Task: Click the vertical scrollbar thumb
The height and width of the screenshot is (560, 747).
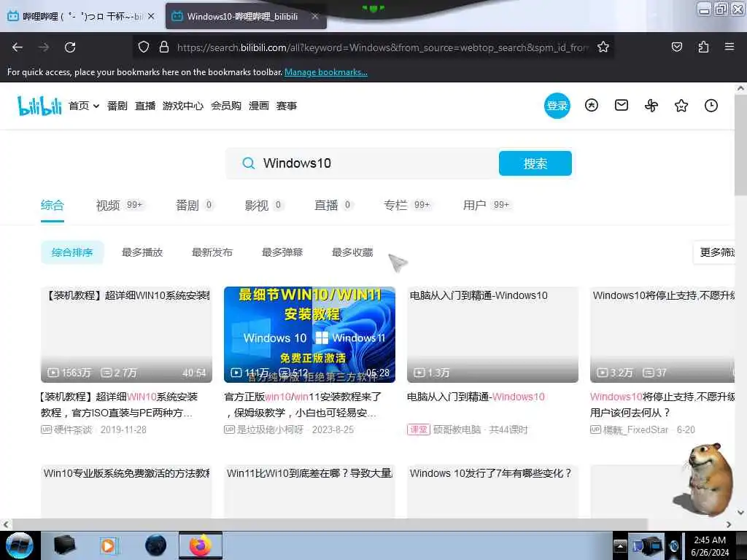Action: coord(740,144)
